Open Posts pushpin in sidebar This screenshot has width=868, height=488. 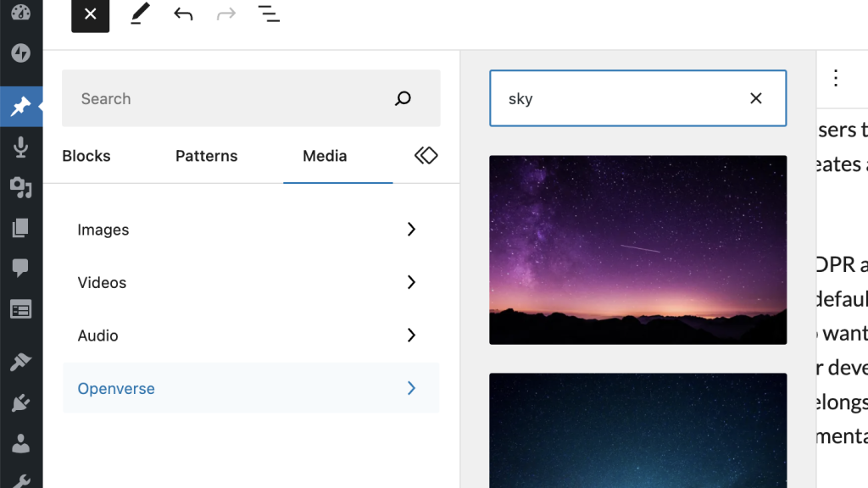(20, 106)
